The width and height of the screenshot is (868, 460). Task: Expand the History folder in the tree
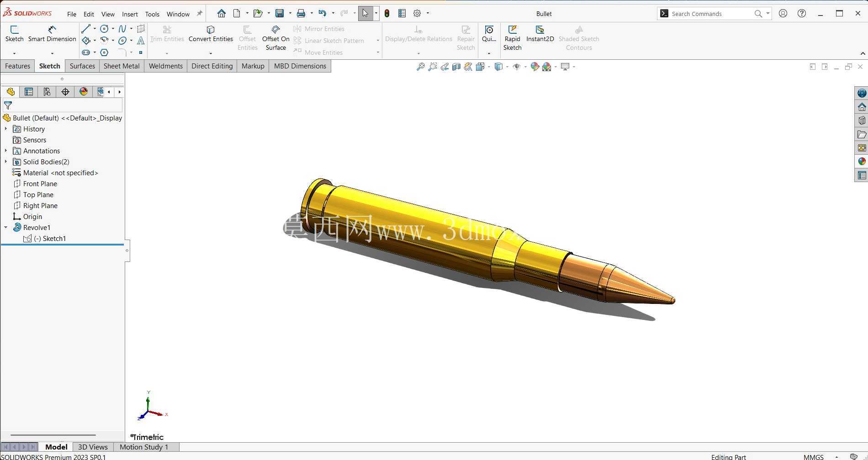(6, 129)
